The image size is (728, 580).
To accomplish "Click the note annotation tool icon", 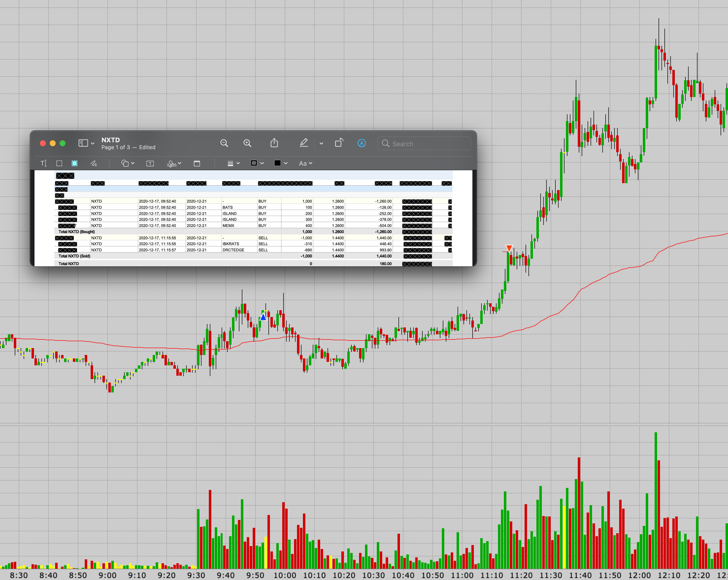I will click(197, 163).
